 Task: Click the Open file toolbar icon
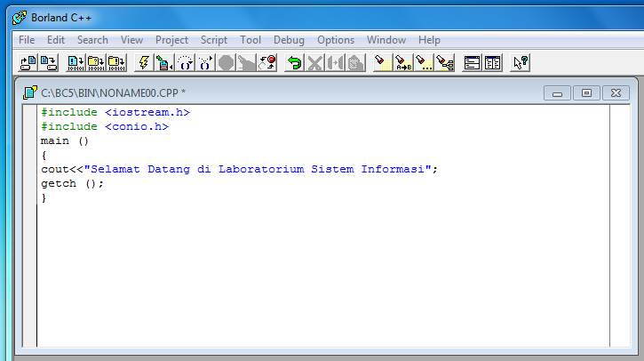click(x=28, y=63)
